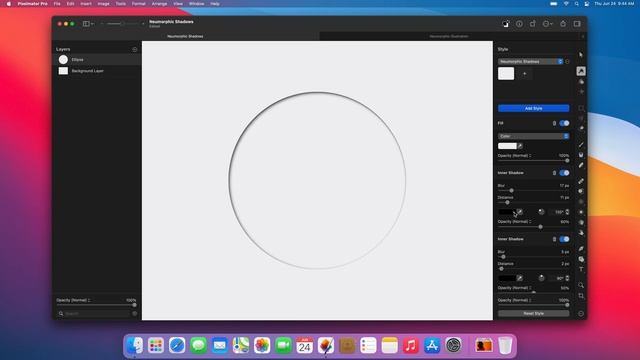This screenshot has width=640, height=360.
Task: Click the Fill Opacity slider
Action: pos(533,161)
